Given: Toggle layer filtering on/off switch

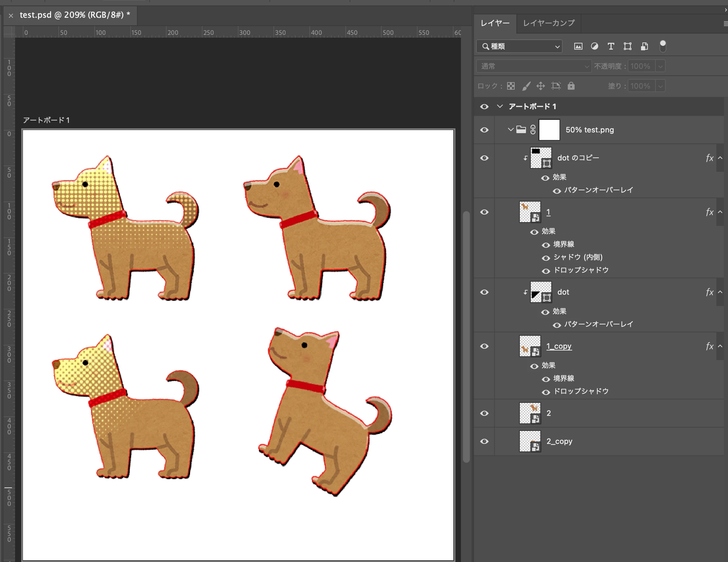Looking at the screenshot, I should [x=663, y=46].
